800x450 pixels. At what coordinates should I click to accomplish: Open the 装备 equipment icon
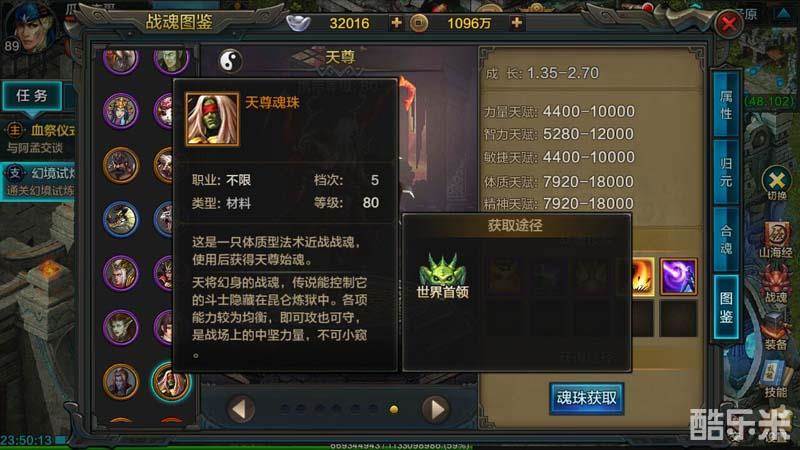[776, 332]
